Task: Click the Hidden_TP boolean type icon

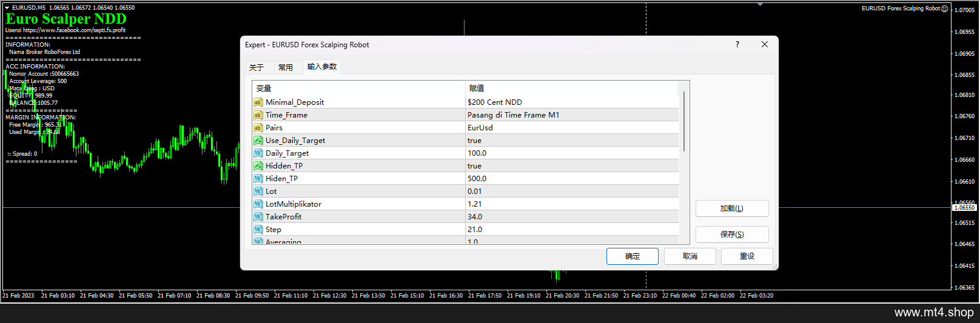Action: tap(258, 166)
